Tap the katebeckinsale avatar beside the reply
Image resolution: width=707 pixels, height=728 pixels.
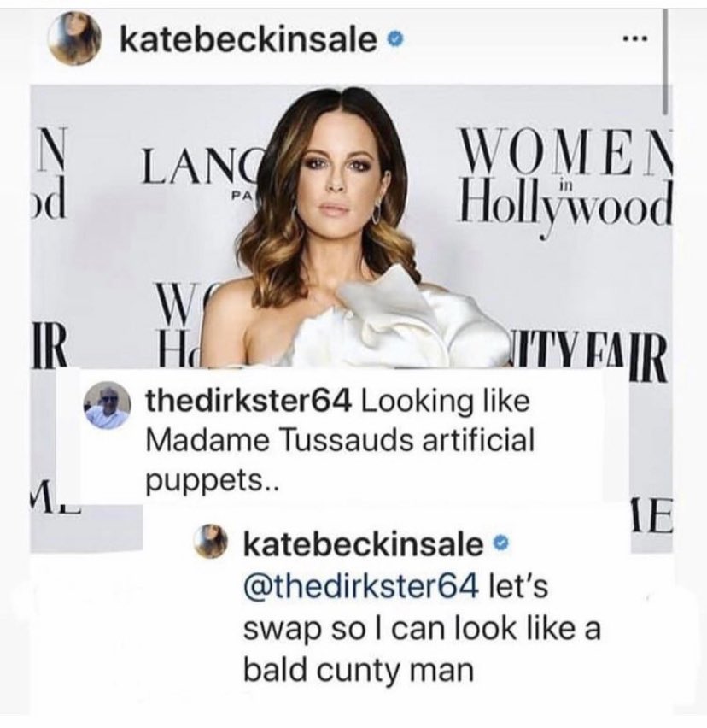[216, 542]
